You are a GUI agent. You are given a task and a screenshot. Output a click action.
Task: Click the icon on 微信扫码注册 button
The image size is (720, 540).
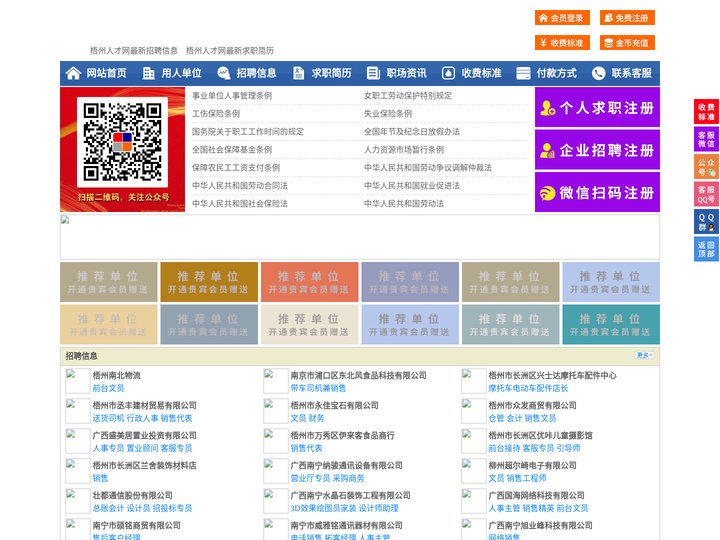tap(547, 193)
